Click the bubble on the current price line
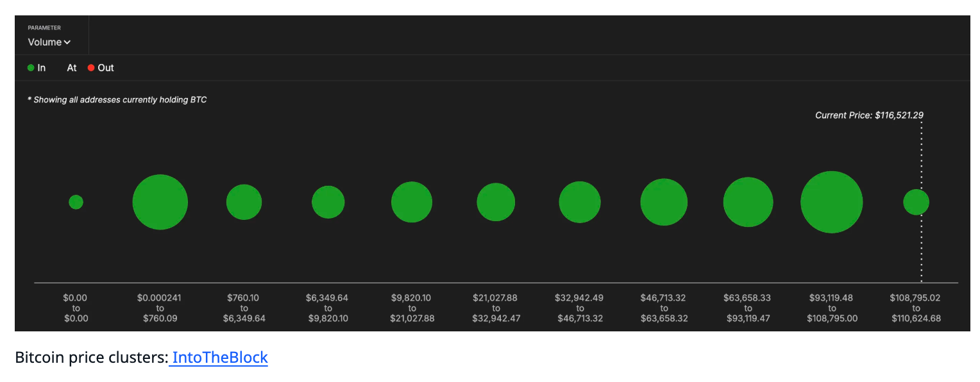Screen dimensions: 980x382 coord(916,202)
